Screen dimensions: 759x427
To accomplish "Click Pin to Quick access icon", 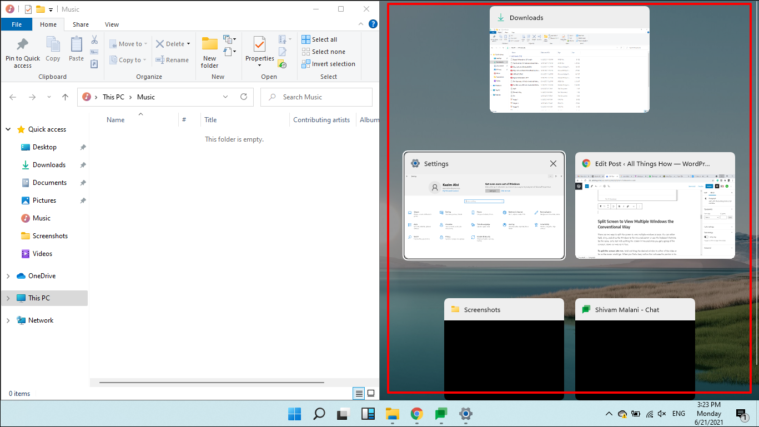I will (22, 45).
